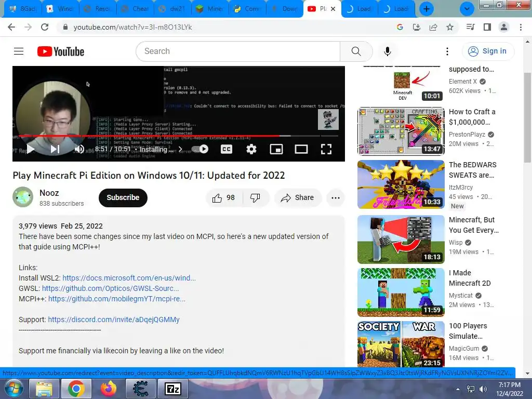Open 7-Zip from taskbar
This screenshot has width=532, height=399.
172,389
